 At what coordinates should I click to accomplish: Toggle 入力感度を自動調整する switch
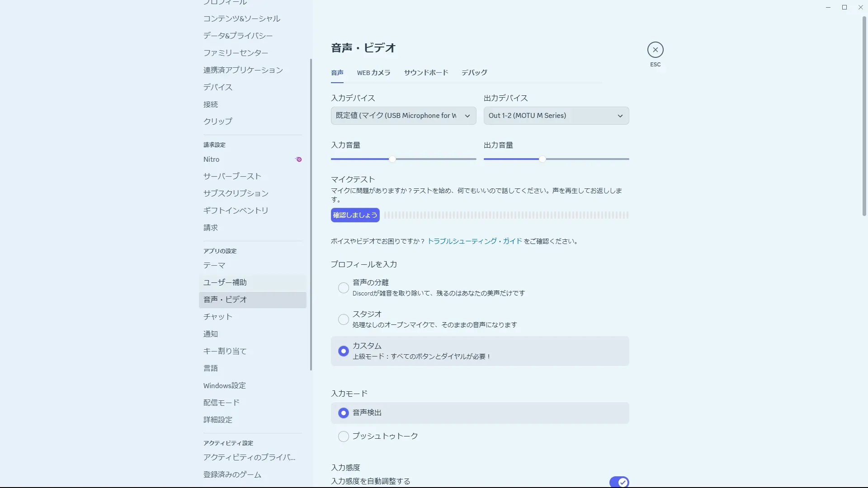point(619,482)
